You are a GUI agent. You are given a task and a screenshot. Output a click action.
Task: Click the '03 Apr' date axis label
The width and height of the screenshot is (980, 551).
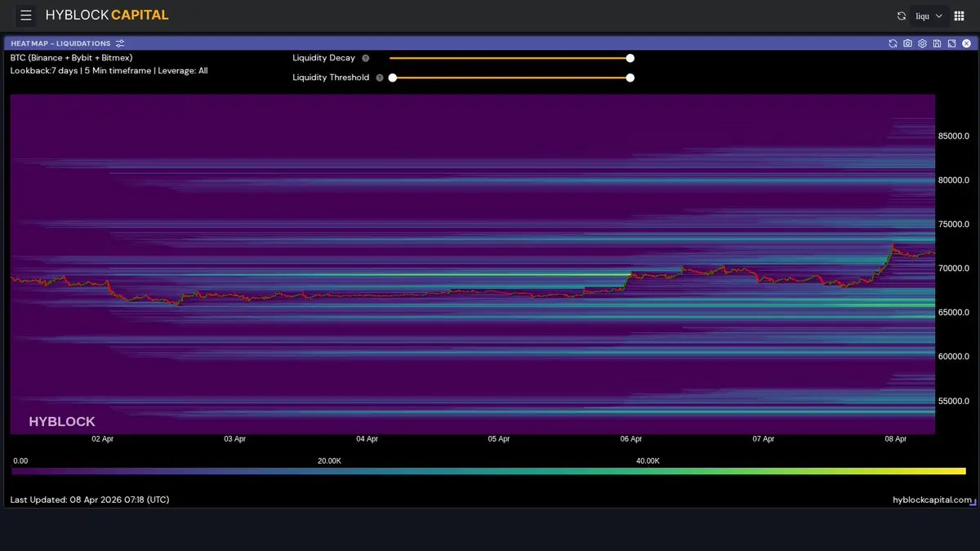pyautogui.click(x=234, y=439)
